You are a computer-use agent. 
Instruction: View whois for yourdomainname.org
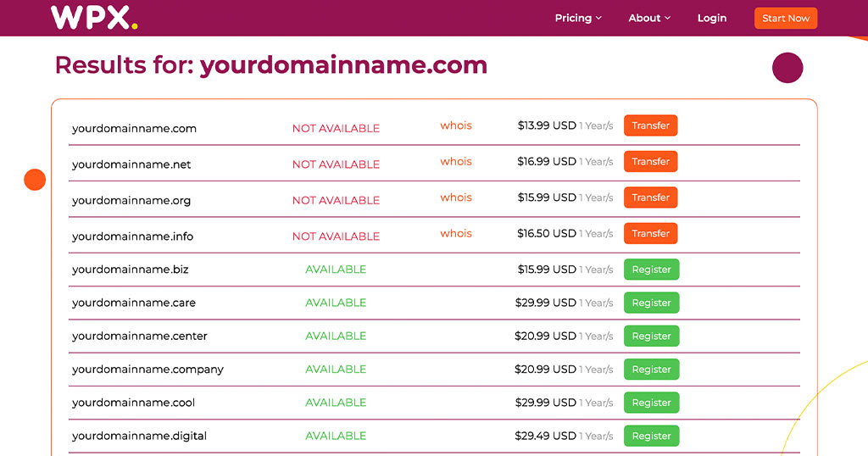(456, 197)
